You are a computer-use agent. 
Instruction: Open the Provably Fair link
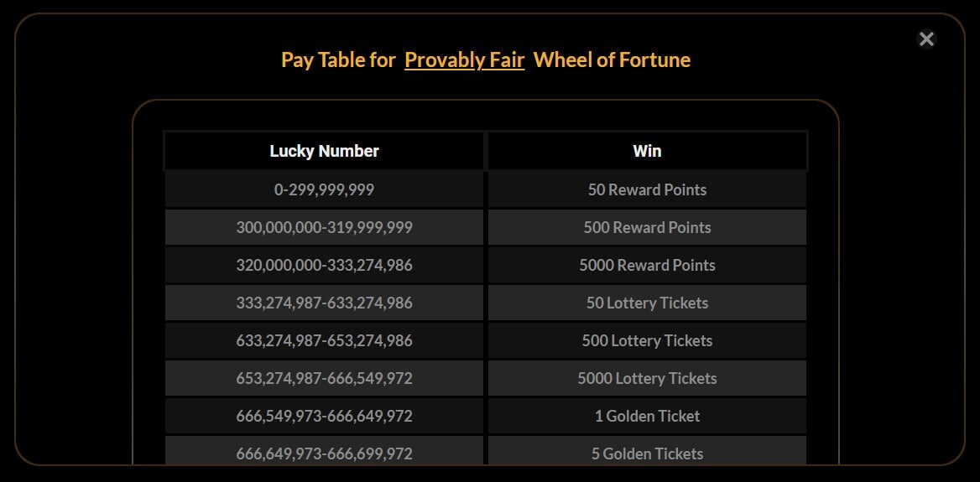point(464,60)
